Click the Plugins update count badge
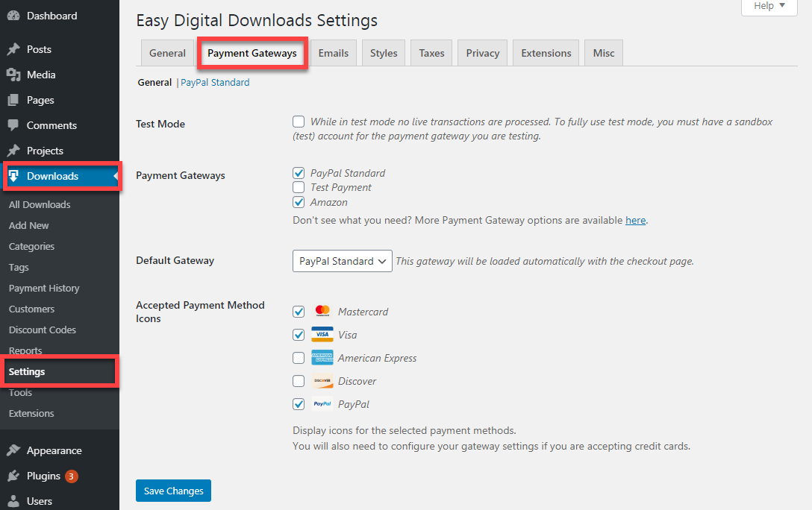Viewport: 812px width, 510px height. click(72, 476)
